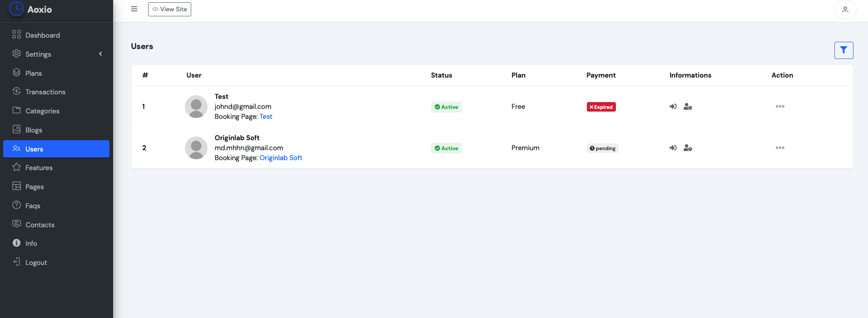Open Blogs menu item
868x318 pixels.
[56, 130]
